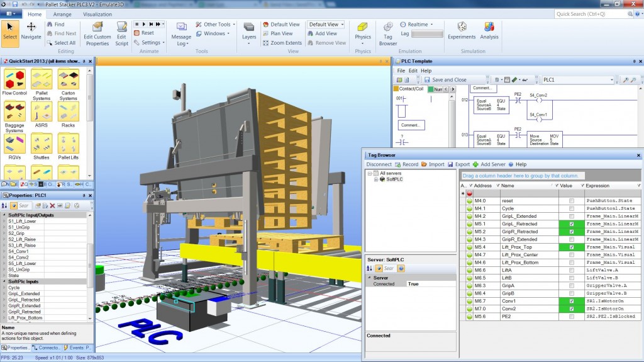The width and height of the screenshot is (644, 362).
Task: Open ASRS catalog folder
Action: pos(42,115)
